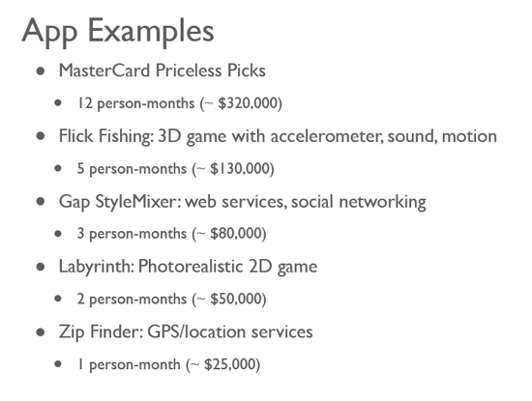This screenshot has height=401, width=532.
Task: Select the Gap StyleMixer web services line
Action: coord(243,202)
